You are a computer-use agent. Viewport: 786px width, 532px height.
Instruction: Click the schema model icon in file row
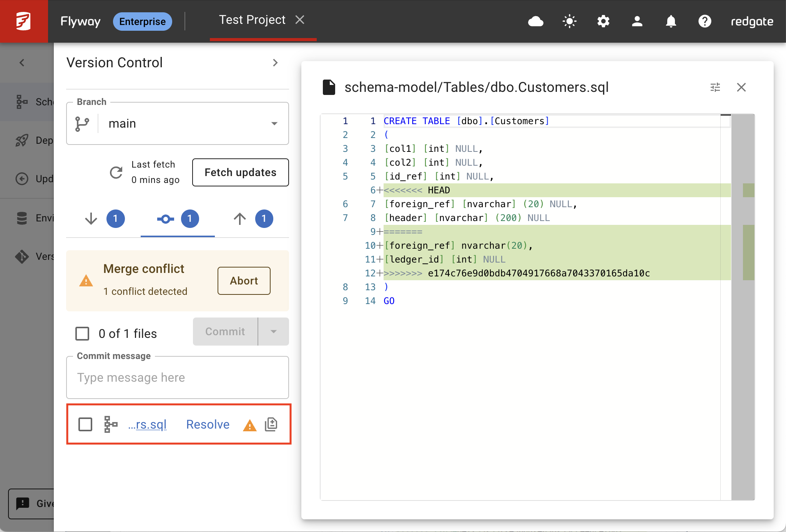(111, 424)
